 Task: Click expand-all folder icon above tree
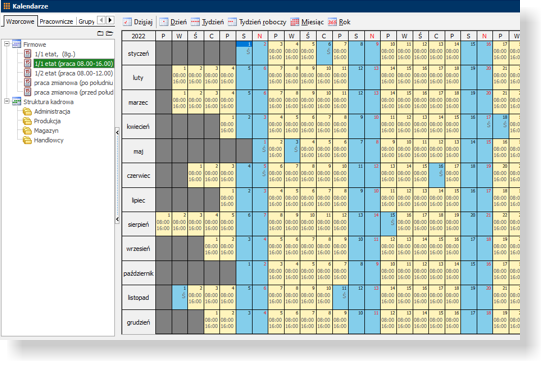tap(109, 34)
